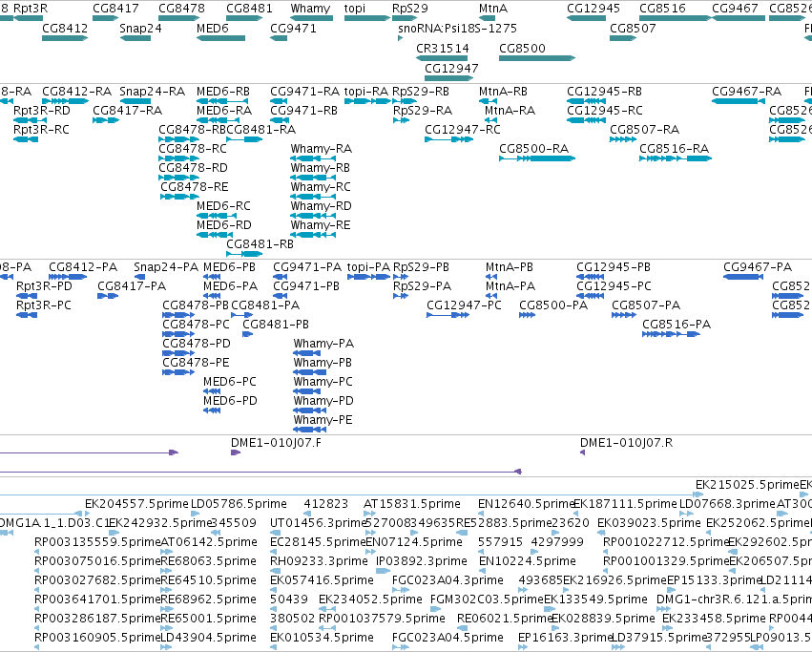Select the CG8478-PE protein feature
Image resolution: width=812 pixels, height=652 pixels.
(x=178, y=372)
